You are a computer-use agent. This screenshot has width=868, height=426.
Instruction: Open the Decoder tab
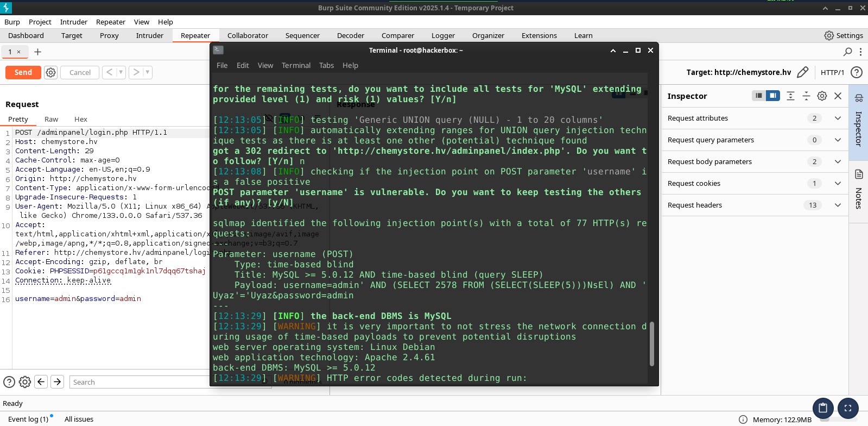(x=351, y=35)
